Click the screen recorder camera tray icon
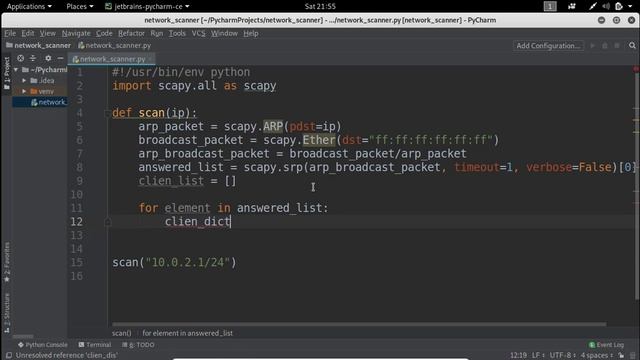The height and width of the screenshot is (360, 640). click(x=572, y=6)
